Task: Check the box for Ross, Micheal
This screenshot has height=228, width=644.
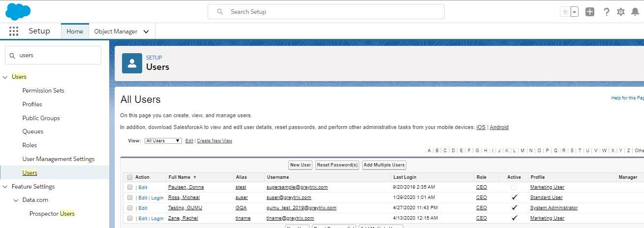Action: (x=130, y=197)
